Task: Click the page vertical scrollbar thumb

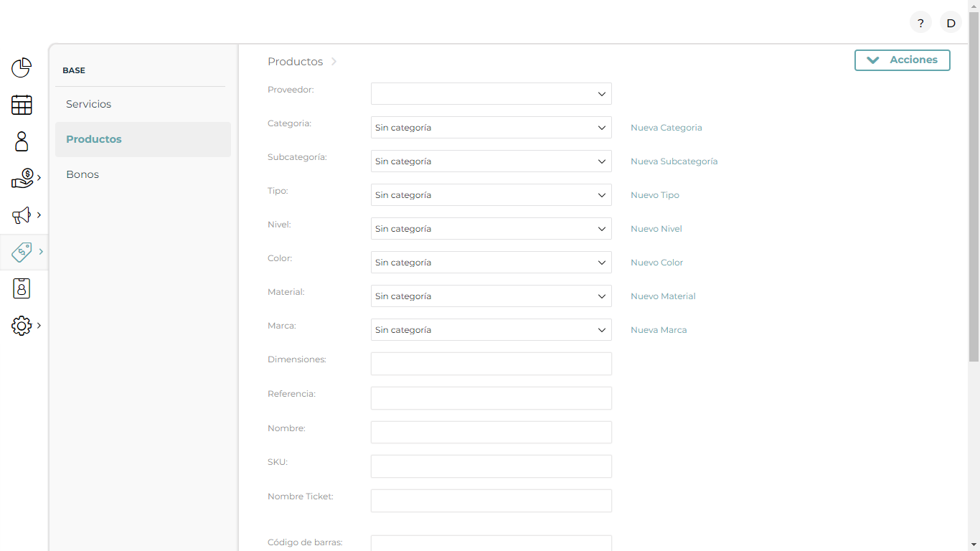Action: (974, 187)
